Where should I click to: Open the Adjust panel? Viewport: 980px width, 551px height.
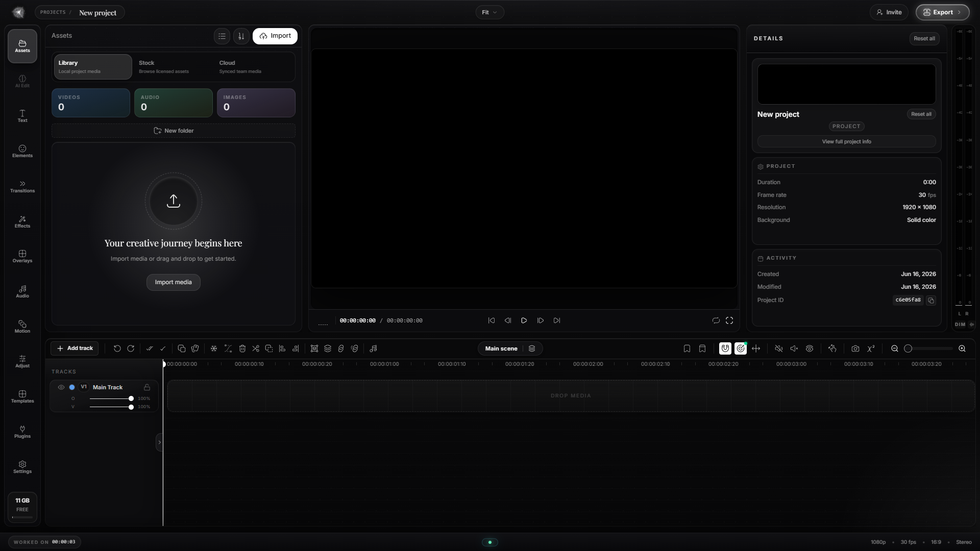pyautogui.click(x=22, y=362)
